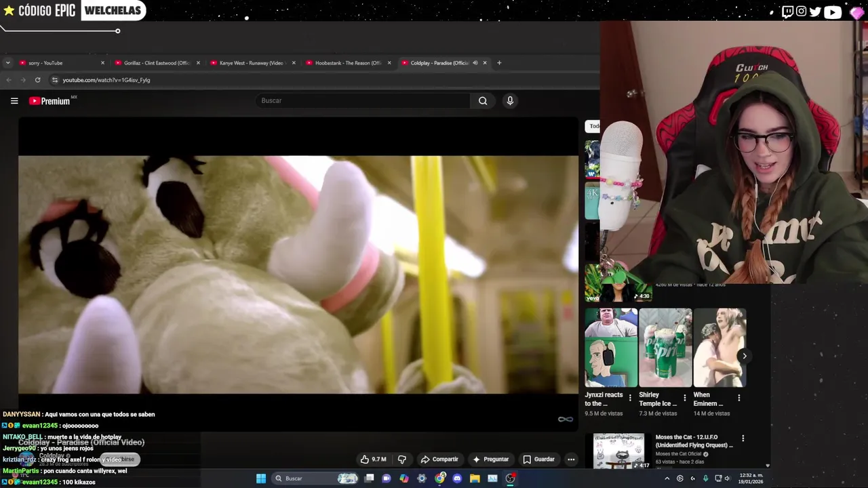The height and width of the screenshot is (488, 868).
Task: Switch to Hoobastank - The Reason tab
Action: pos(349,63)
